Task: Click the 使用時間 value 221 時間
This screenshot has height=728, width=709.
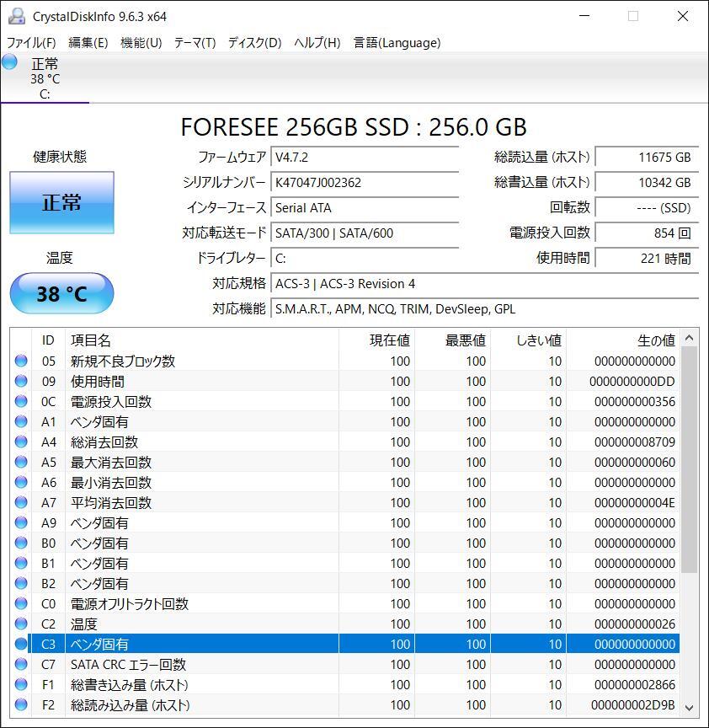Action: (647, 258)
